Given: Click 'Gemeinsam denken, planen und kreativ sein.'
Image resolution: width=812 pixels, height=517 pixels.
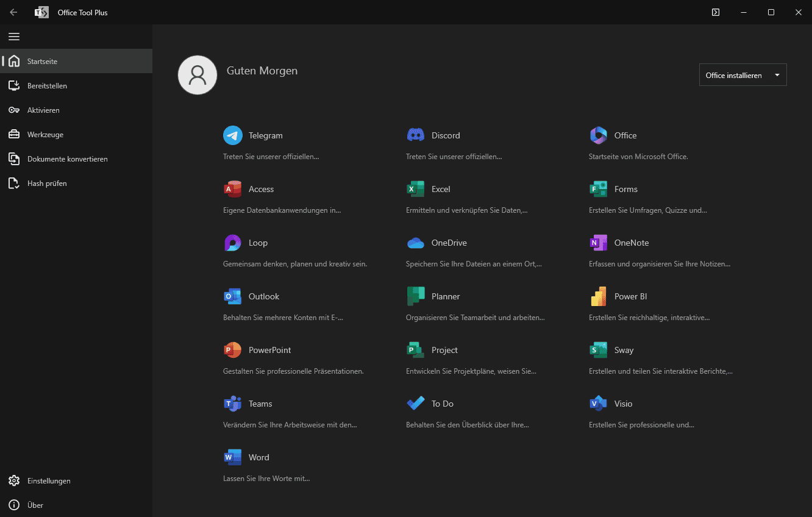Looking at the screenshot, I should click(295, 264).
